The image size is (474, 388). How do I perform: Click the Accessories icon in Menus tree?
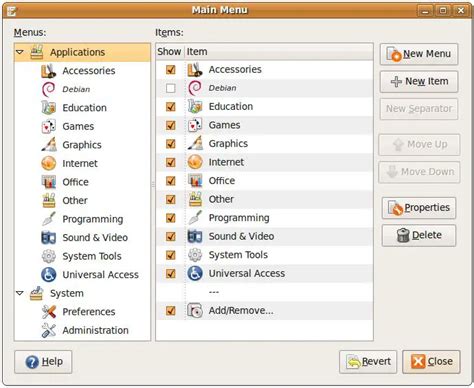click(x=49, y=71)
